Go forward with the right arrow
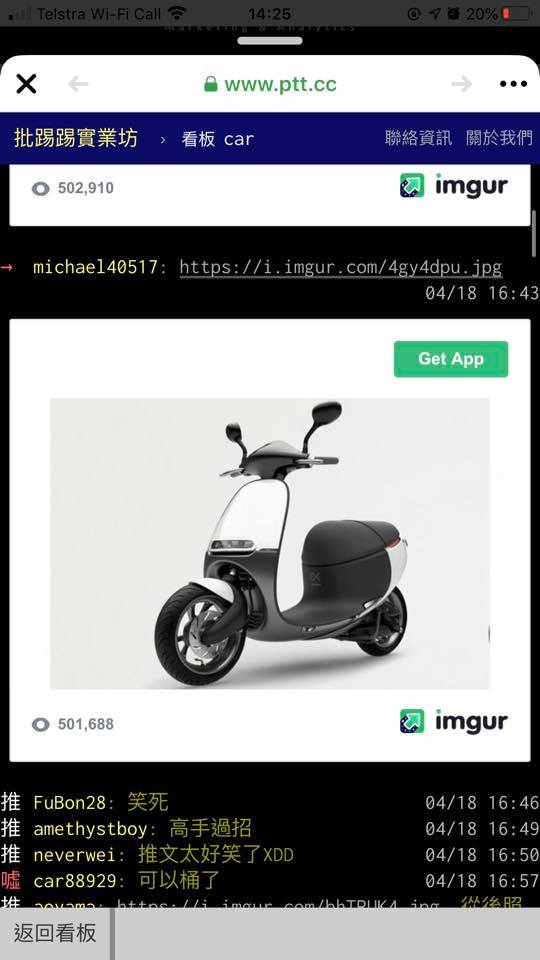The image size is (540, 960). [x=462, y=84]
